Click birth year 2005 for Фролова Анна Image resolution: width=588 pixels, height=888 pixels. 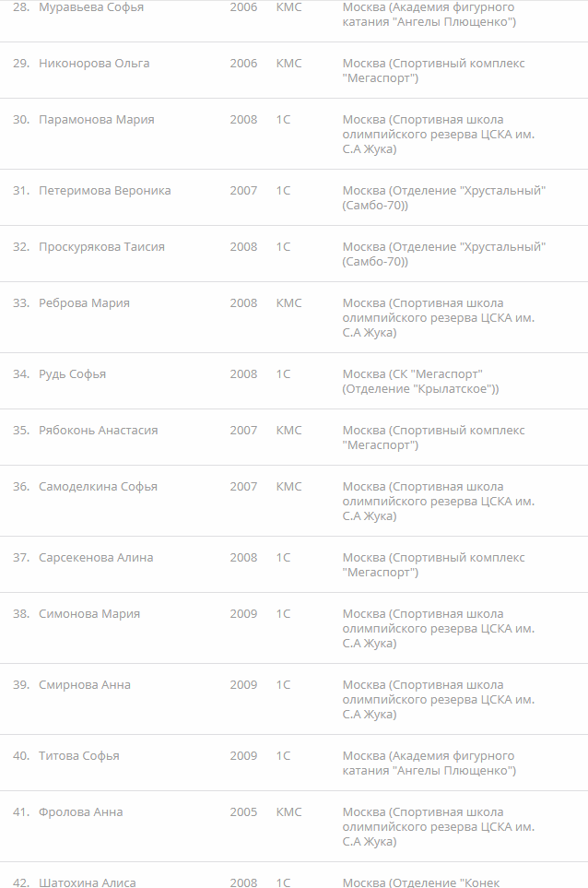pyautogui.click(x=243, y=812)
